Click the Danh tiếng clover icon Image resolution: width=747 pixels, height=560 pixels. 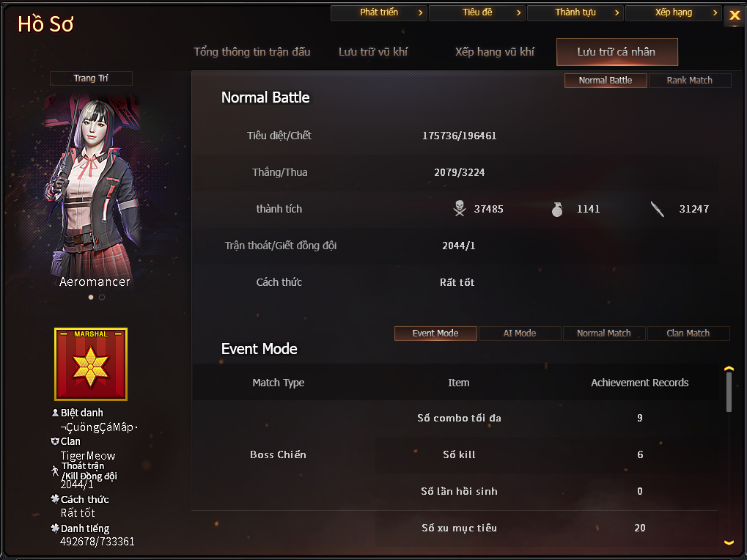pyautogui.click(x=55, y=528)
